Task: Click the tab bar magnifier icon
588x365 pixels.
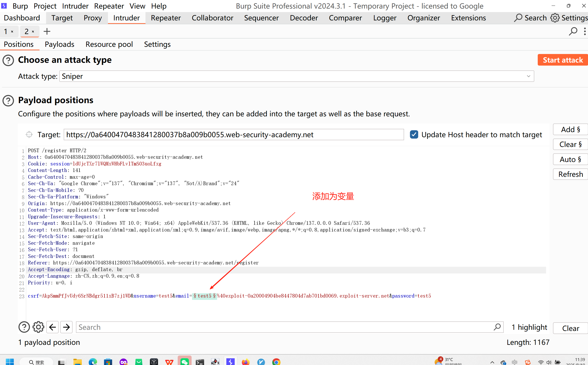Action: [573, 31]
